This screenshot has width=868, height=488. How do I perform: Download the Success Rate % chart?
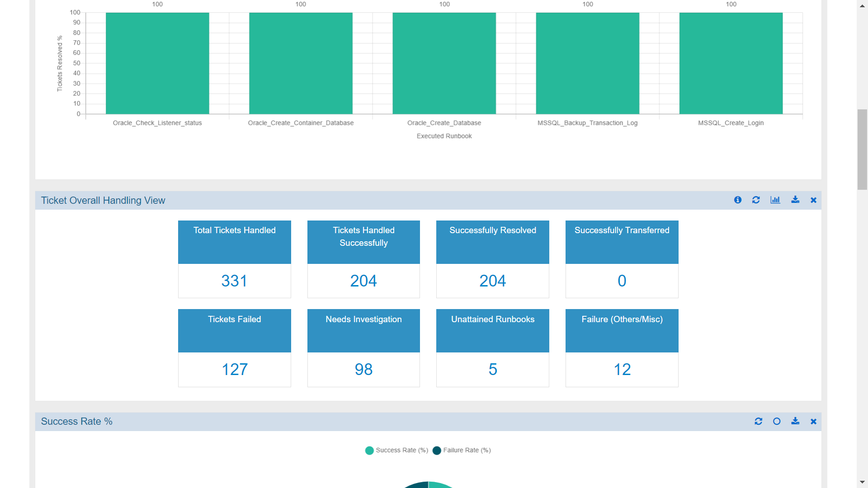(x=795, y=421)
